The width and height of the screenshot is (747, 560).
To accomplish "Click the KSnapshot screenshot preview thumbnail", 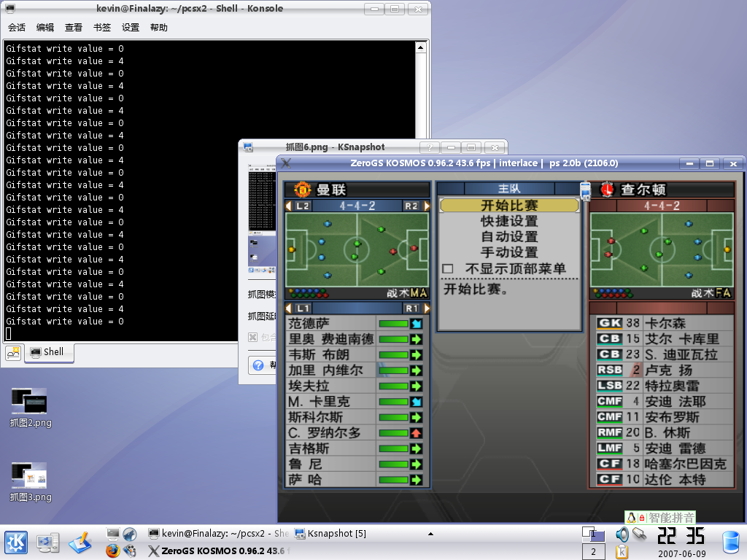I will point(262,219).
